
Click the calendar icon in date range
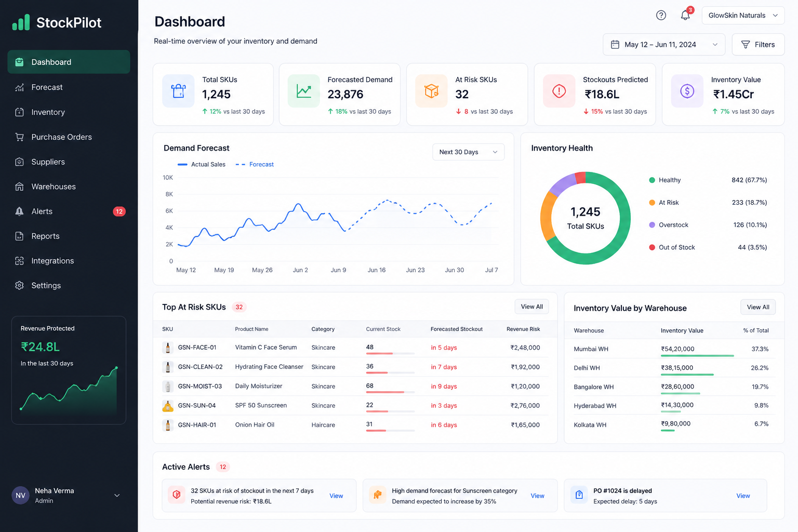tap(615, 45)
